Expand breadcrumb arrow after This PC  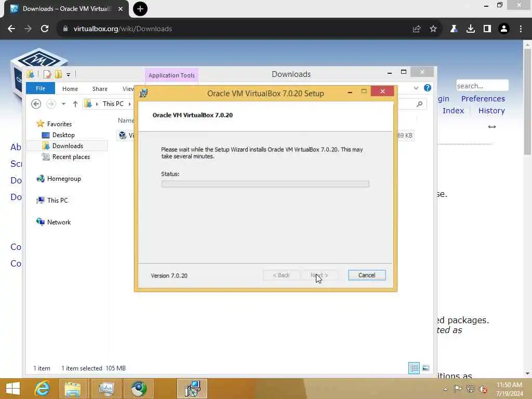pyautogui.click(x=129, y=104)
